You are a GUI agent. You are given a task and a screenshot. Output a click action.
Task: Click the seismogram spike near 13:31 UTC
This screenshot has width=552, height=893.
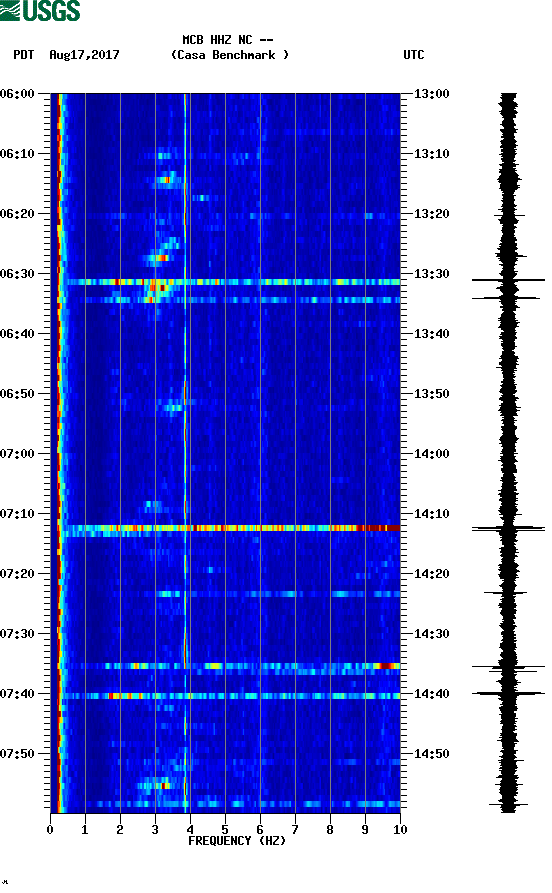[x=508, y=280]
